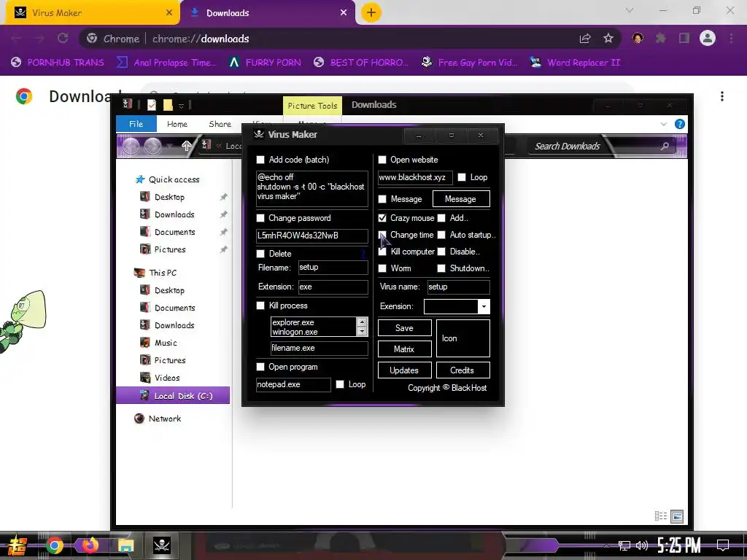
Task: Click the Matrix button
Action: pos(404,349)
